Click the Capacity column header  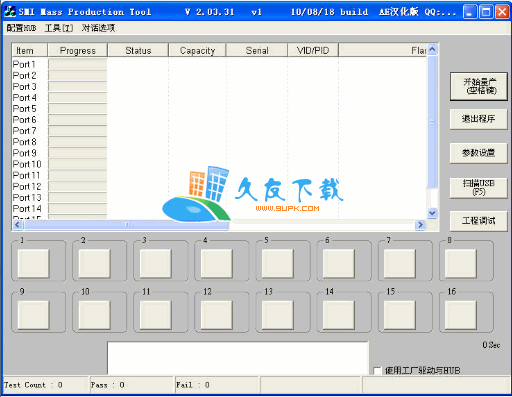tap(197, 50)
